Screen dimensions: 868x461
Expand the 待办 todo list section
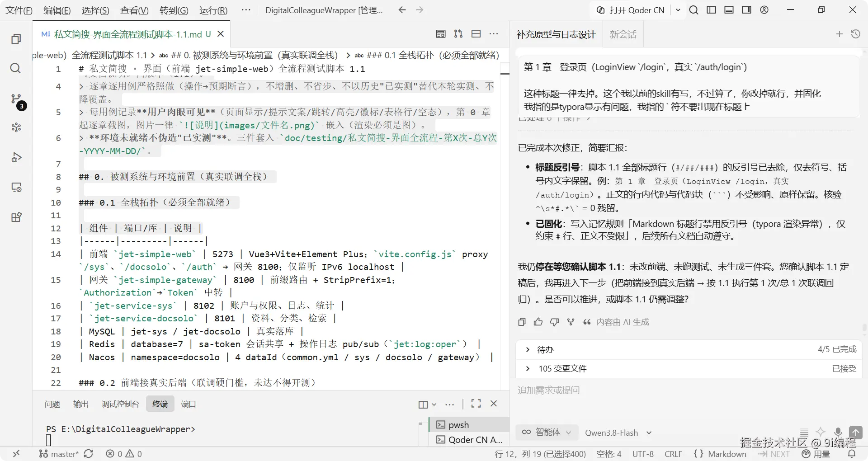click(x=689, y=349)
